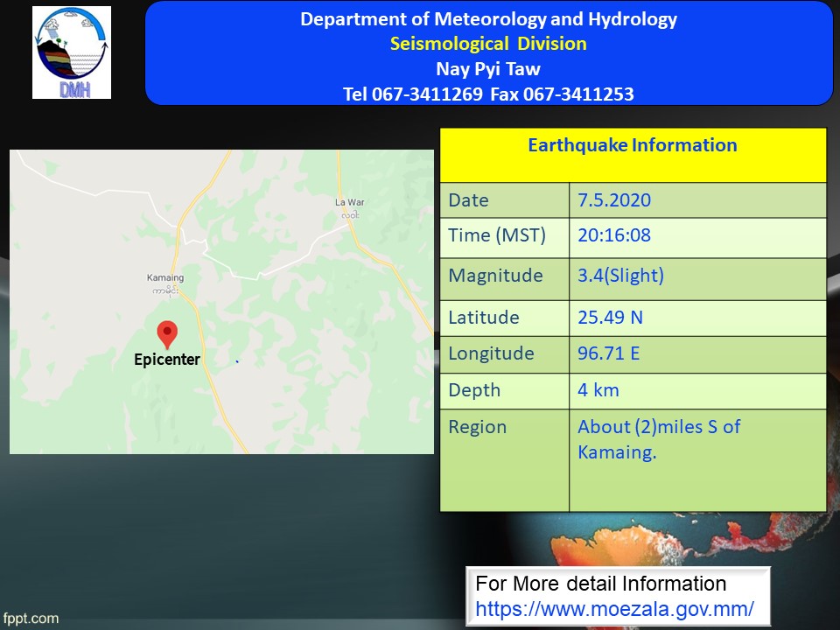
Task: Select the time value 20:16:08
Action: point(614,236)
